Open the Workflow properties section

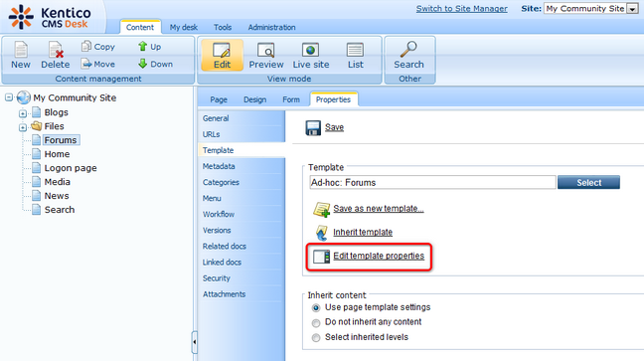point(241,214)
